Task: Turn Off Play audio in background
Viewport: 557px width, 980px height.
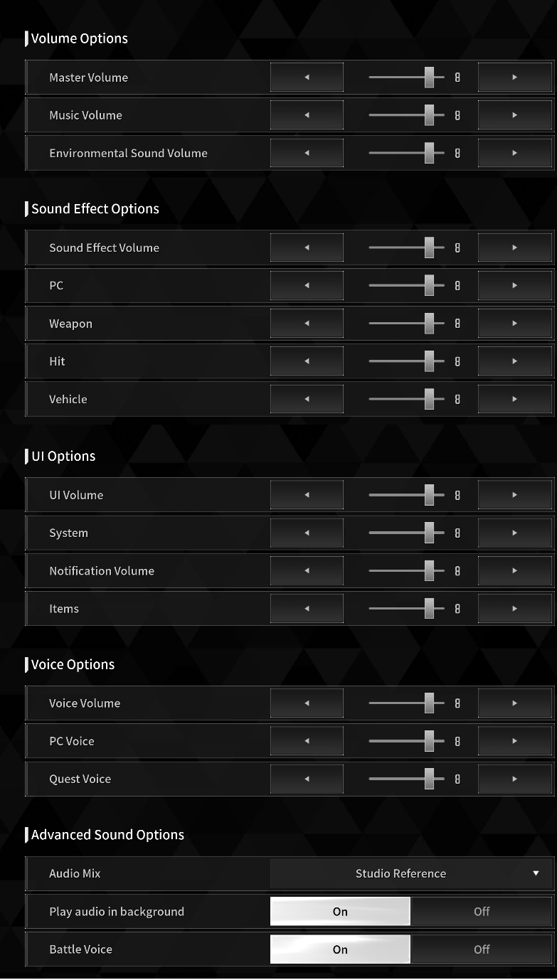Action: pyautogui.click(x=482, y=911)
